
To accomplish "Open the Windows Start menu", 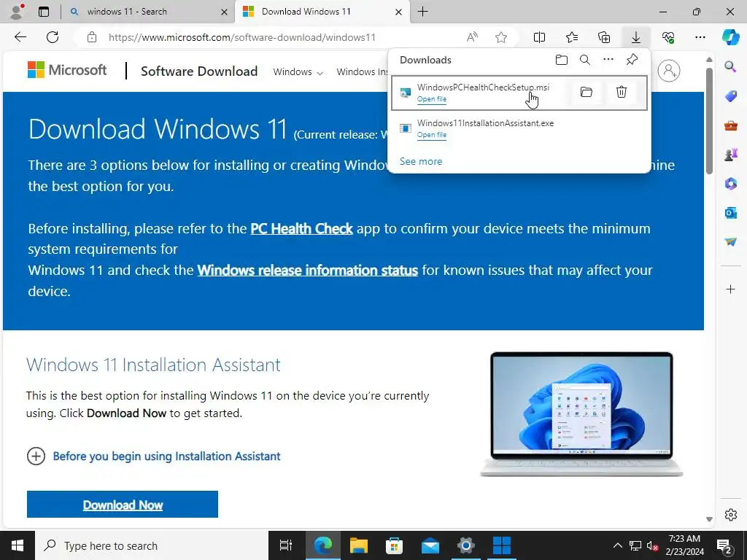I will pyautogui.click(x=18, y=545).
